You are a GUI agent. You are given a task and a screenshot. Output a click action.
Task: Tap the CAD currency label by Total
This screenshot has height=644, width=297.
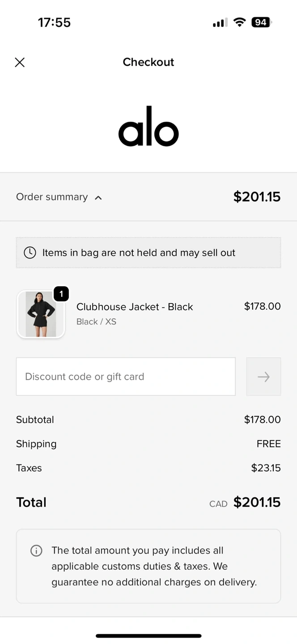[218, 504]
